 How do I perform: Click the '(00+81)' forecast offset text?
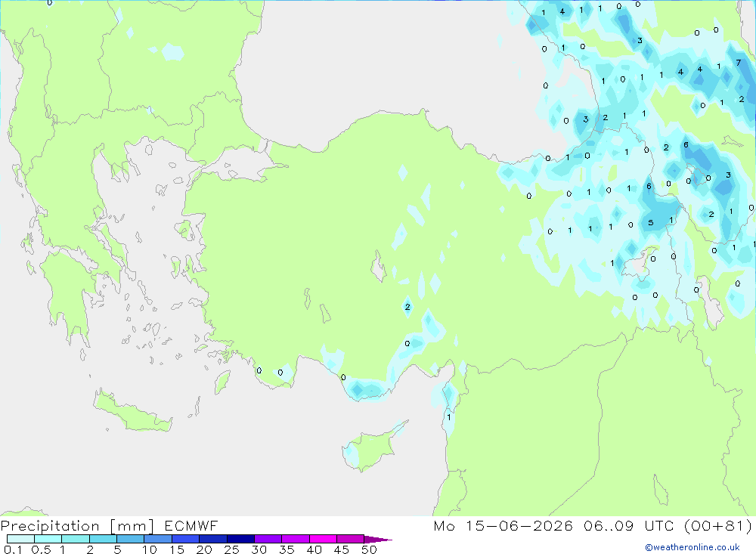(718, 525)
